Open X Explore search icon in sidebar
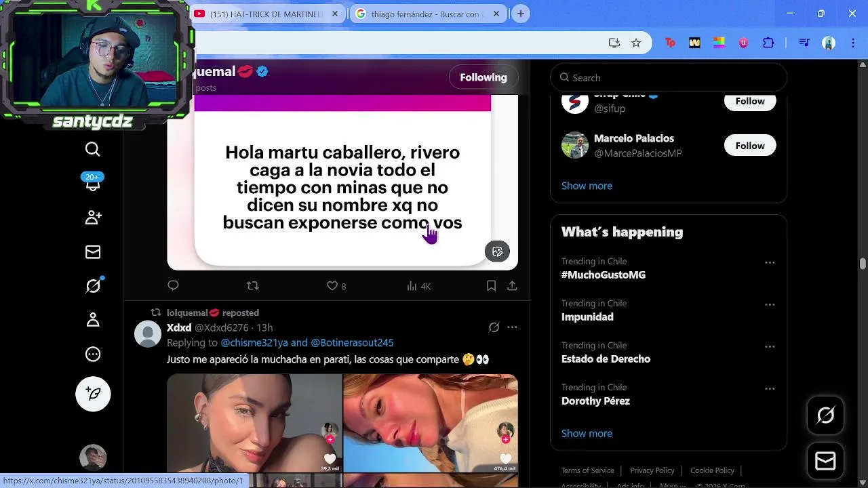The width and height of the screenshot is (868, 488). pyautogui.click(x=93, y=149)
